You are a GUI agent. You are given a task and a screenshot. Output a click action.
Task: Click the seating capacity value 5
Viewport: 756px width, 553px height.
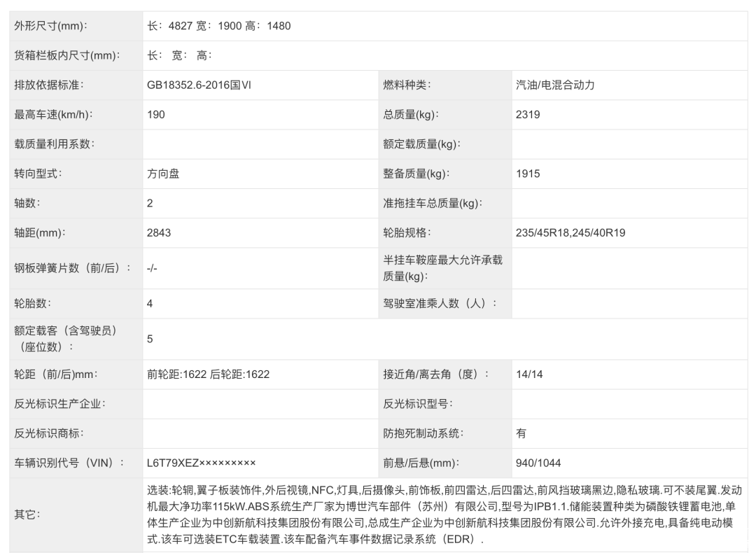pyautogui.click(x=150, y=339)
